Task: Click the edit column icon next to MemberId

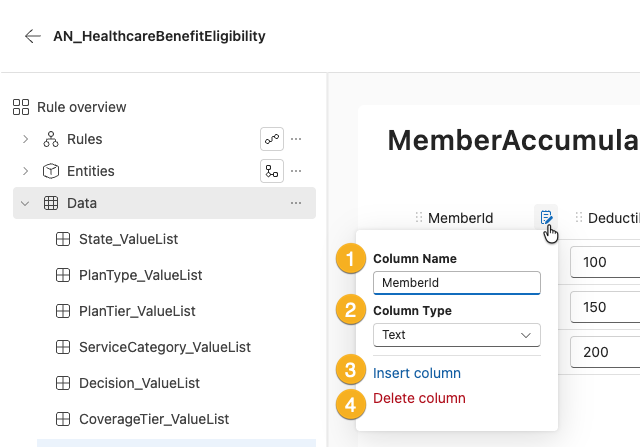Action: point(546,218)
